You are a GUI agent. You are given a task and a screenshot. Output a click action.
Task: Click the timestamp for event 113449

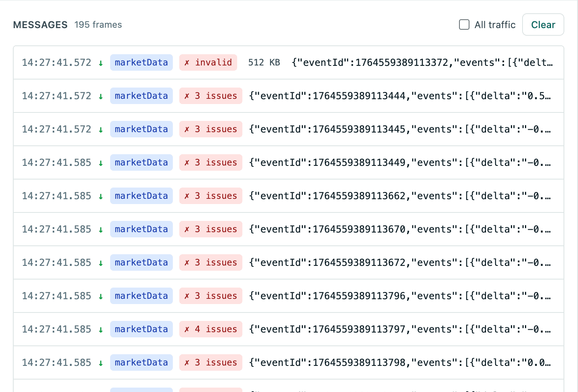(x=57, y=162)
